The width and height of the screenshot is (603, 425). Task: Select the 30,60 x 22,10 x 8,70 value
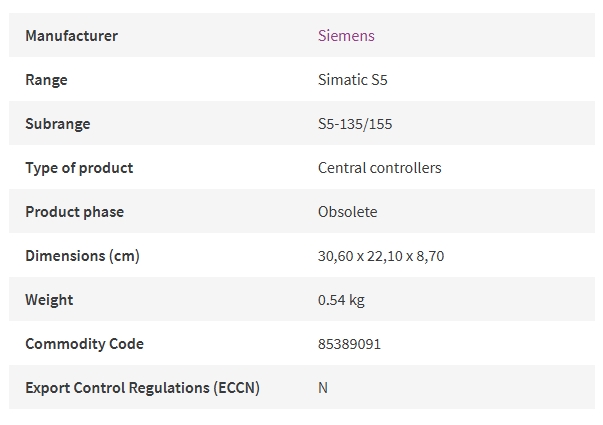(x=381, y=256)
